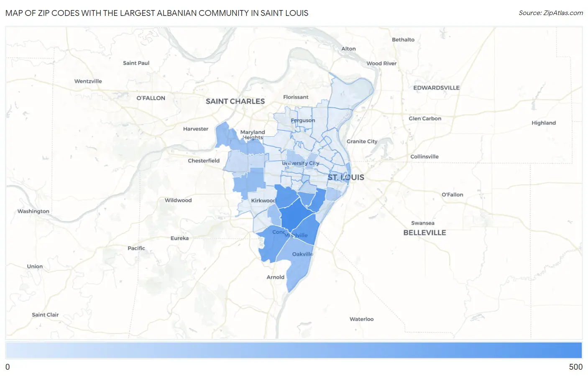Click the Granite City map label
The height and width of the screenshot is (376, 588).
[x=362, y=141]
